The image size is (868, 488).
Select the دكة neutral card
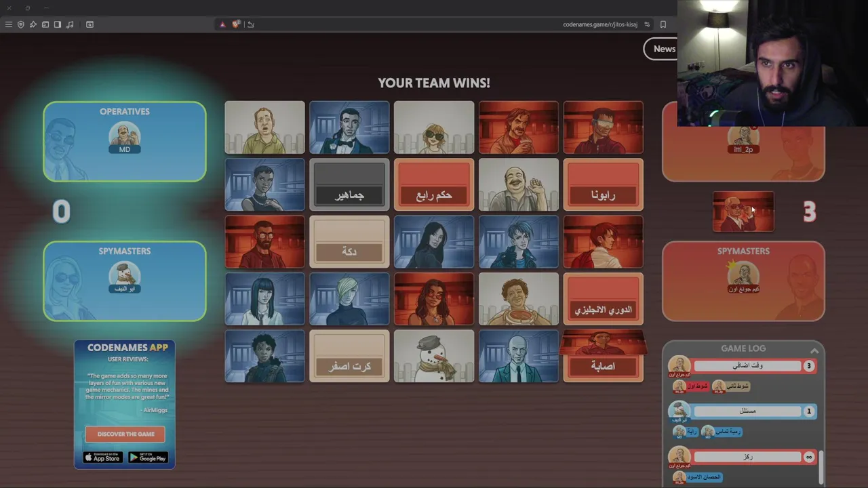coord(349,242)
